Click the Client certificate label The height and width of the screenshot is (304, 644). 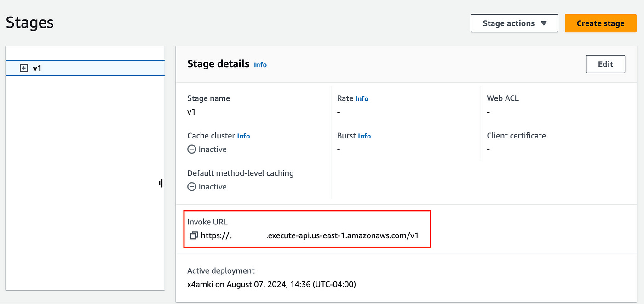click(516, 136)
